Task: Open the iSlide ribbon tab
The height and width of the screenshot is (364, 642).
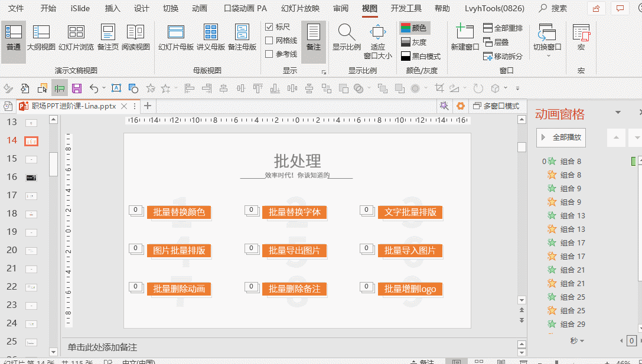Action: (80, 9)
